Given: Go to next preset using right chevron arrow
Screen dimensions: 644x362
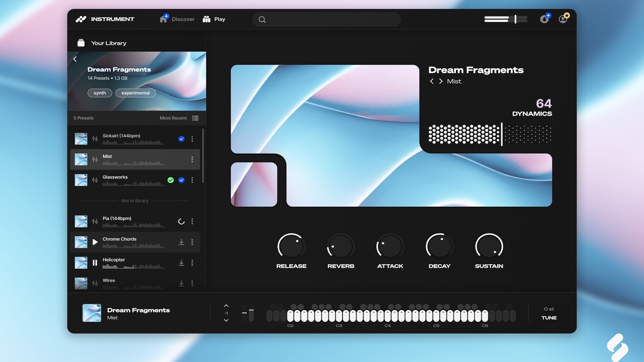Looking at the screenshot, I should (440, 81).
